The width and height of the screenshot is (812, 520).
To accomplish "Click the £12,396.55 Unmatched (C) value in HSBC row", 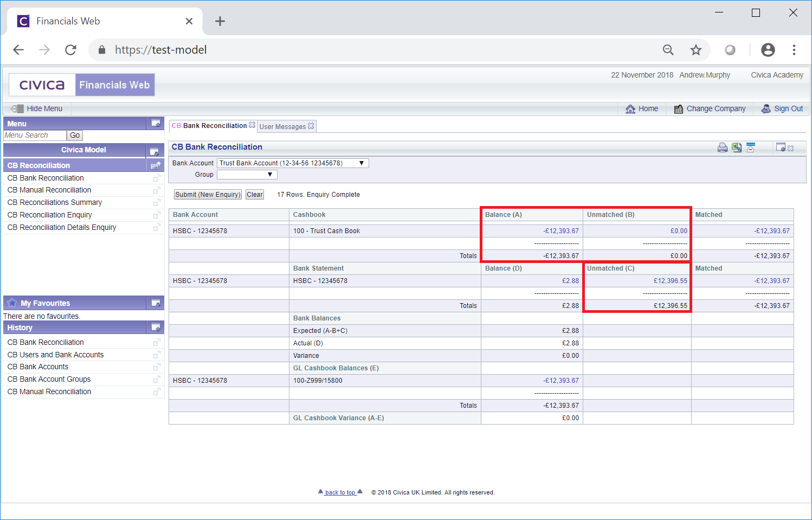I will 670,281.
